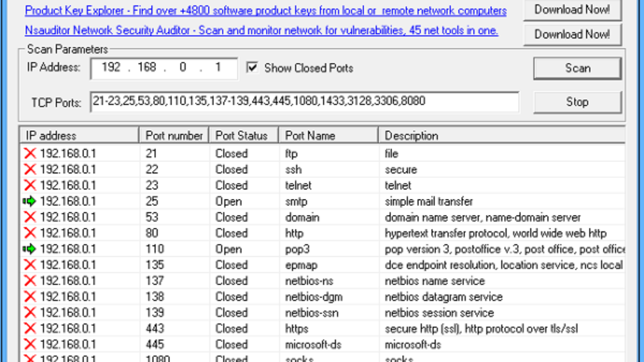Screen dimensions: 644x362
Task: Select the pop3 port name cell
Action: tap(296, 249)
